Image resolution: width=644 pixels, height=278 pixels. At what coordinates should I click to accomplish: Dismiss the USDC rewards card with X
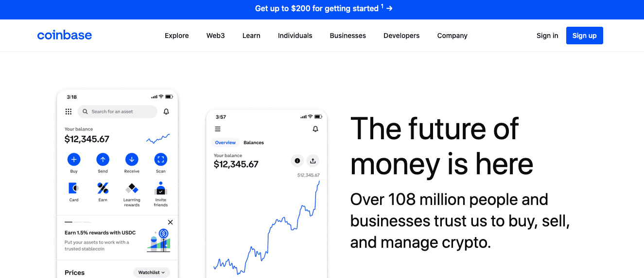point(170,222)
